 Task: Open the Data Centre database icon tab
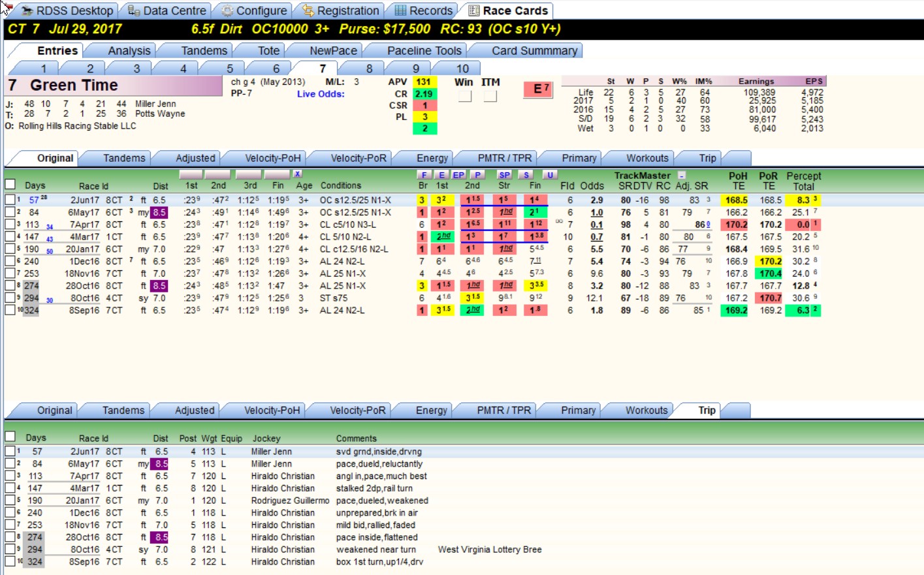point(167,10)
